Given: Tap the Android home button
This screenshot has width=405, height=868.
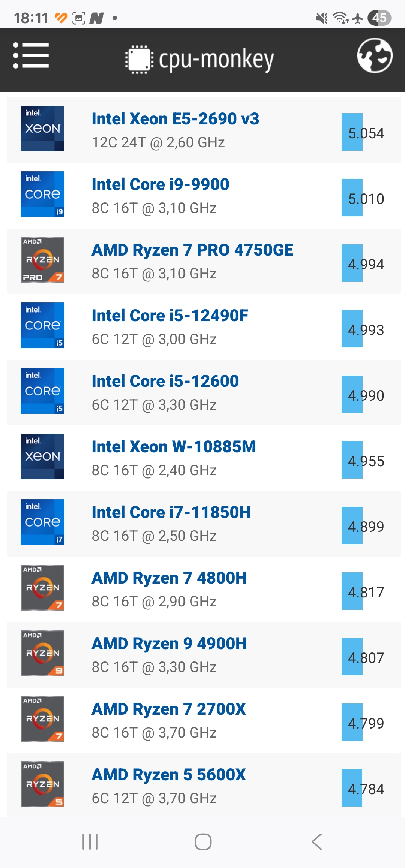Looking at the screenshot, I should [x=203, y=842].
